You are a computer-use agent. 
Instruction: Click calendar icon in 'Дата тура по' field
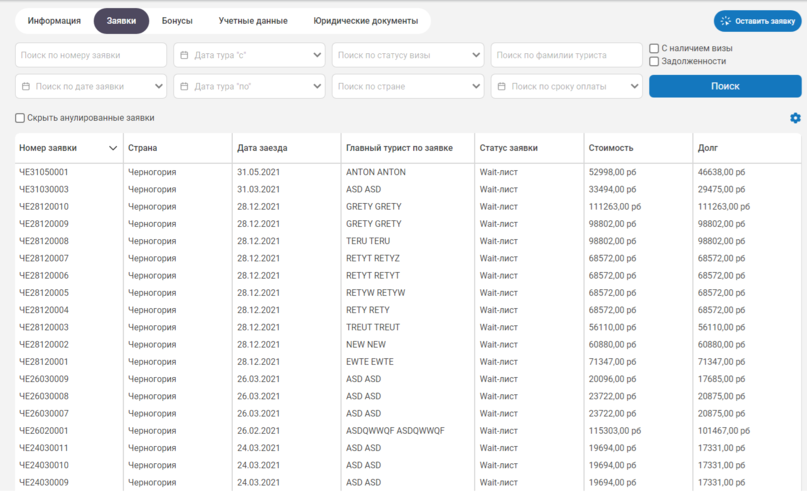pos(184,87)
